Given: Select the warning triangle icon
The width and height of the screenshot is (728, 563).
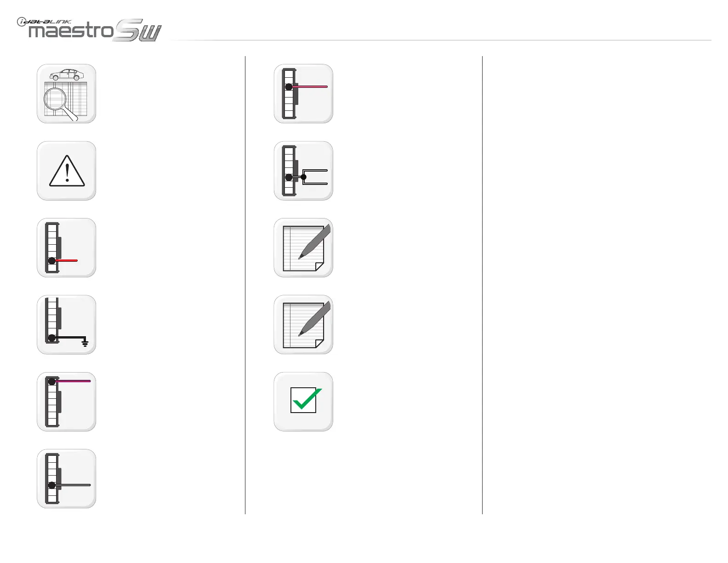Looking at the screenshot, I should (67, 171).
